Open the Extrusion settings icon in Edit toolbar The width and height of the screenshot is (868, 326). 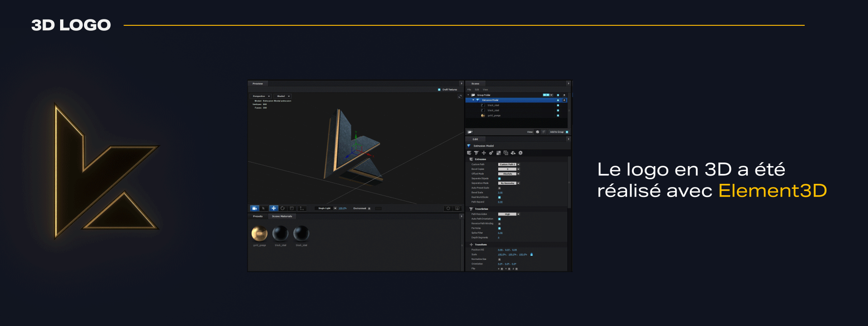tap(469, 153)
